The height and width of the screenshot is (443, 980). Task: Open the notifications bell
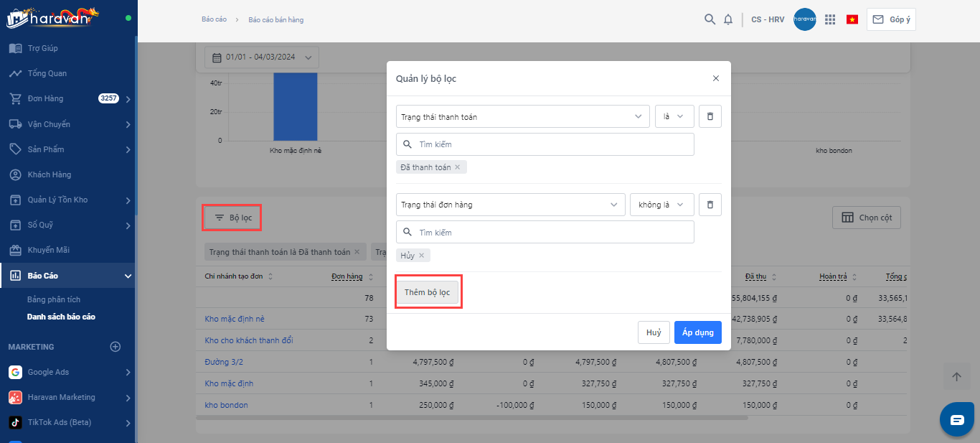pyautogui.click(x=728, y=19)
